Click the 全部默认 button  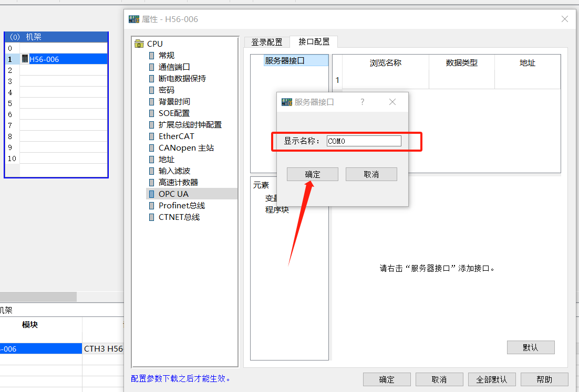point(491,379)
